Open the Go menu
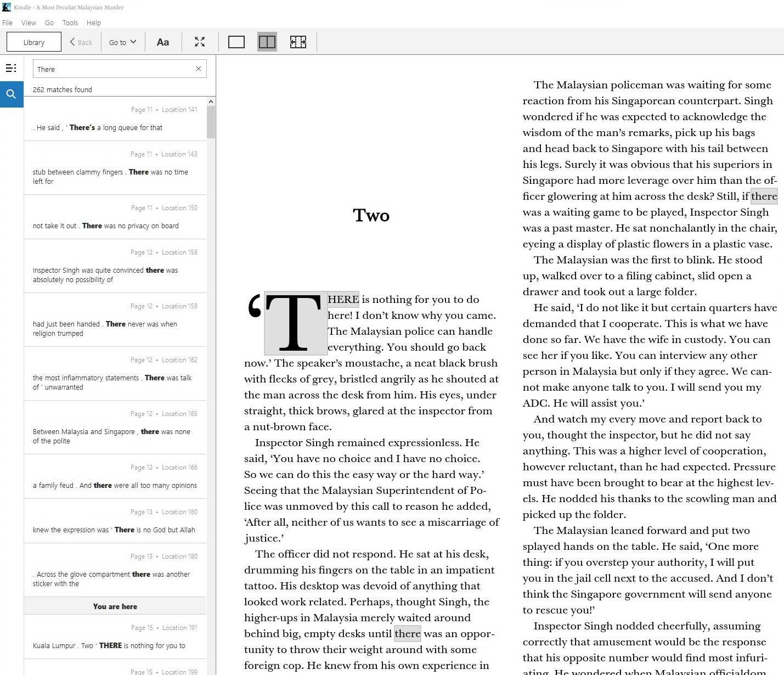This screenshot has width=784, height=675. [49, 22]
